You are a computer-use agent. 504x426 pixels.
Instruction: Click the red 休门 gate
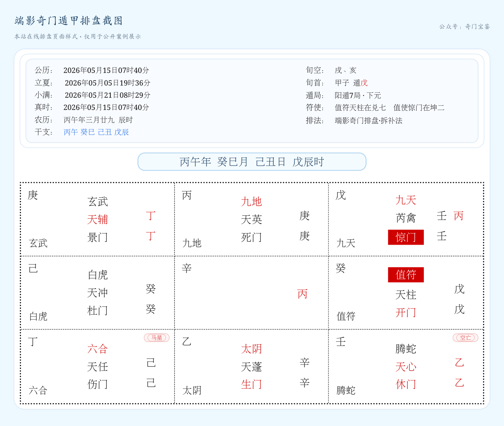coord(406,384)
